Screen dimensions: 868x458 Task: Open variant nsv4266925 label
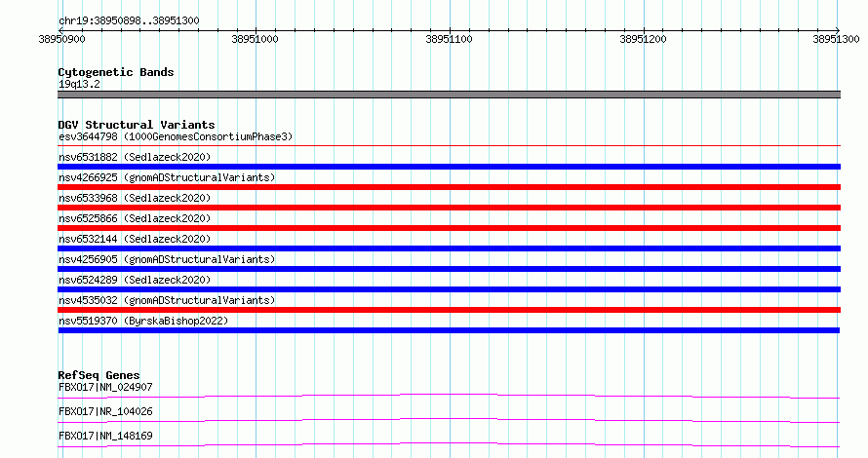point(167,177)
